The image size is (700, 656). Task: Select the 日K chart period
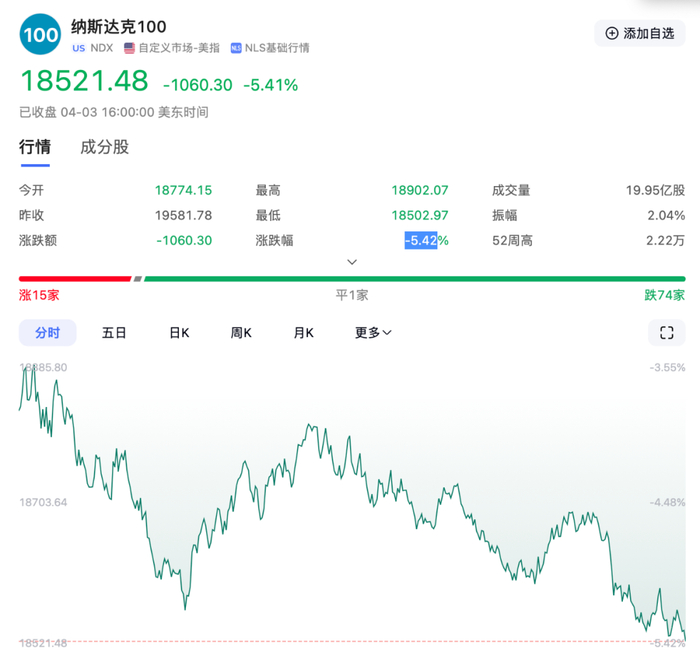pos(179,333)
